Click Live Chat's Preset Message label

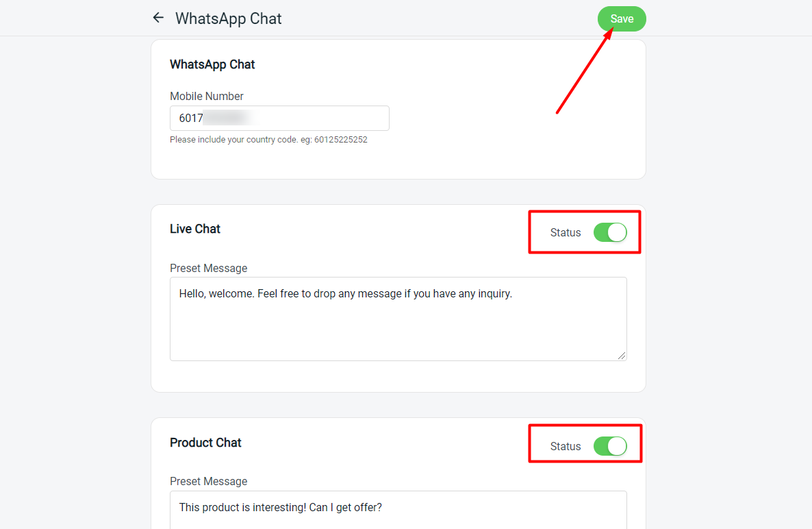click(x=208, y=268)
